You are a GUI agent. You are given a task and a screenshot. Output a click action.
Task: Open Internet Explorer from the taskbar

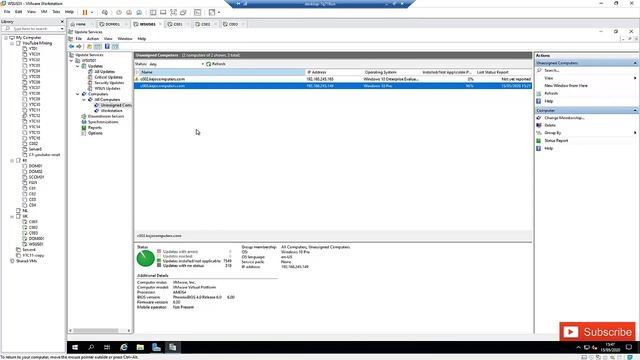(x=124, y=347)
